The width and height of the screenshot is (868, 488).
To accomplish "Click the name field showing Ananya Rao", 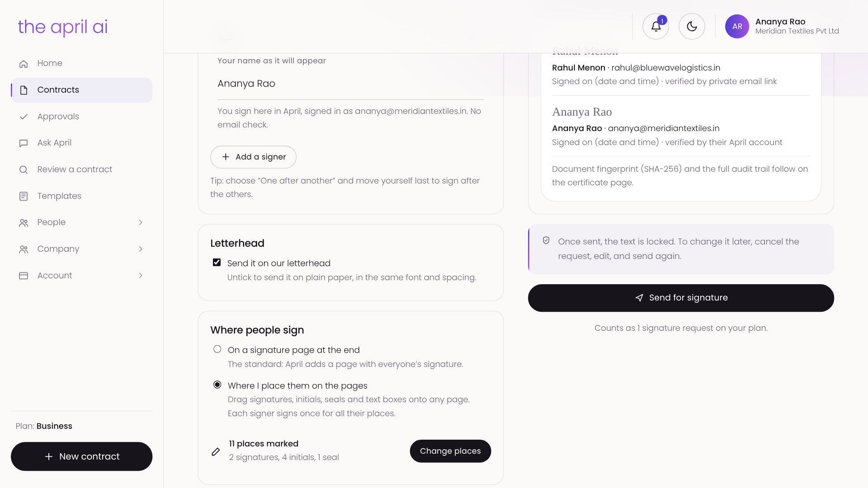I will [351, 84].
